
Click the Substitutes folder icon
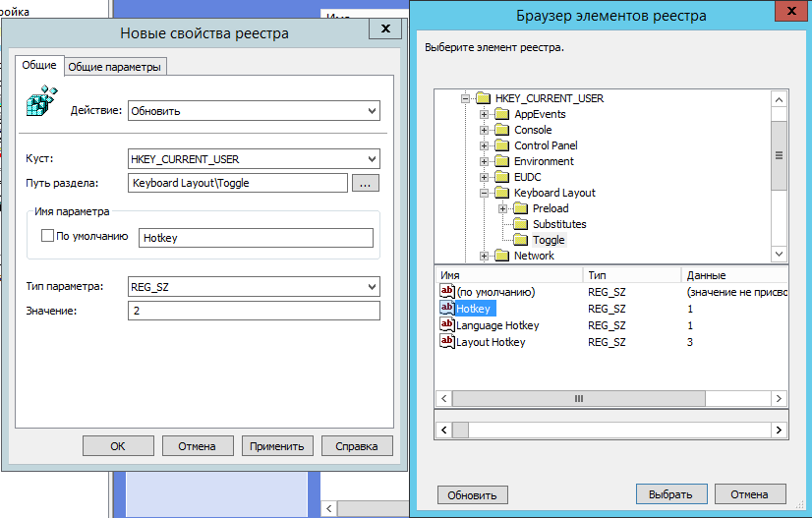tap(520, 224)
